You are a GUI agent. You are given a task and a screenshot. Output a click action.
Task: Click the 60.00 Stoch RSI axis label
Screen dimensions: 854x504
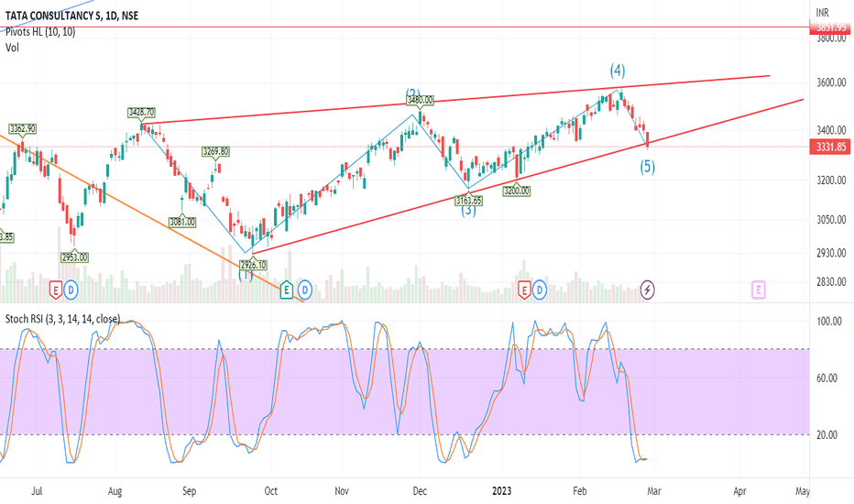click(827, 378)
